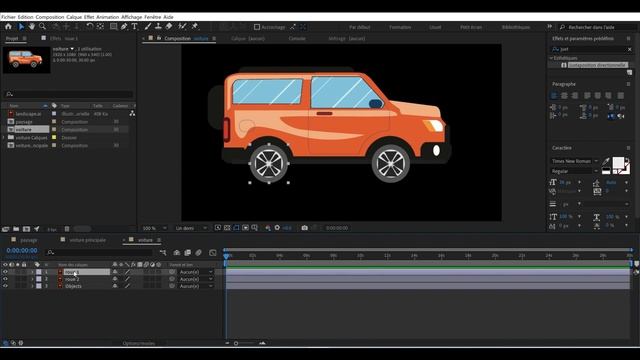Switch to voiture principale timeline tab

[87, 240]
